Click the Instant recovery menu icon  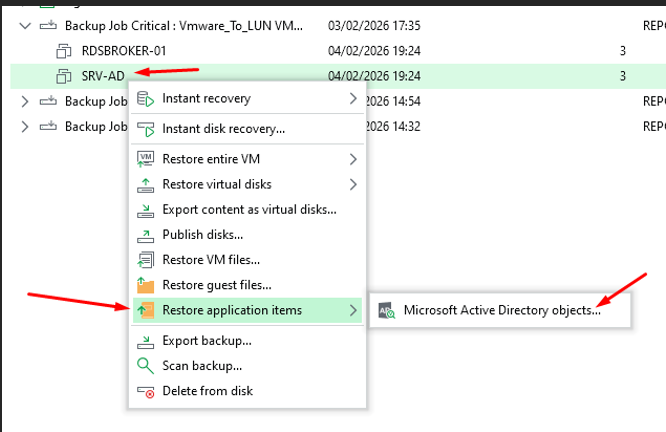pos(145,99)
